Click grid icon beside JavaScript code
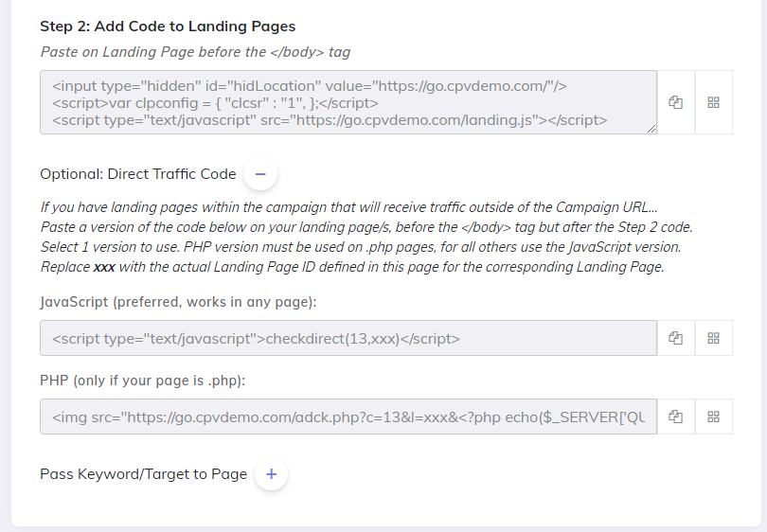The image size is (767, 532). 714,338
